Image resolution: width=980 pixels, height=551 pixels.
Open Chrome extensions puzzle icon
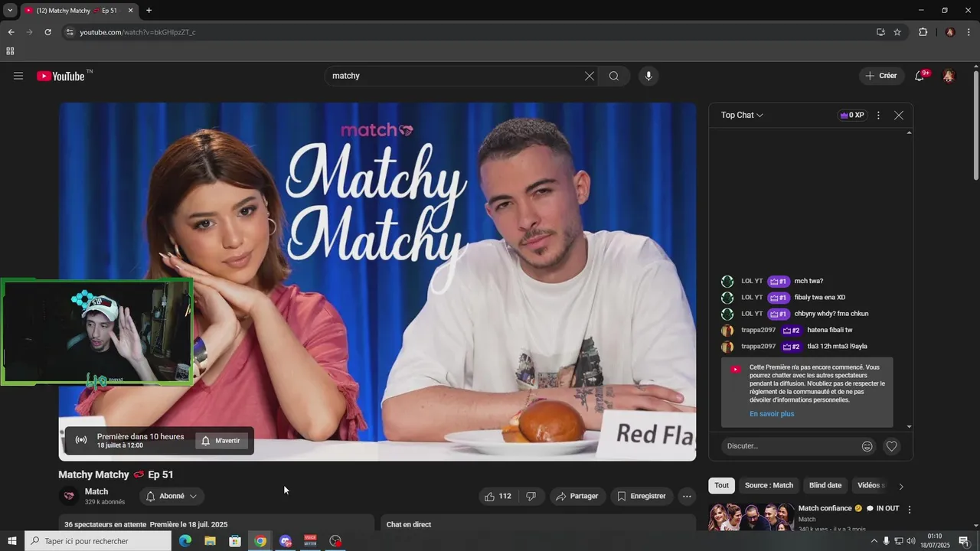[923, 32]
